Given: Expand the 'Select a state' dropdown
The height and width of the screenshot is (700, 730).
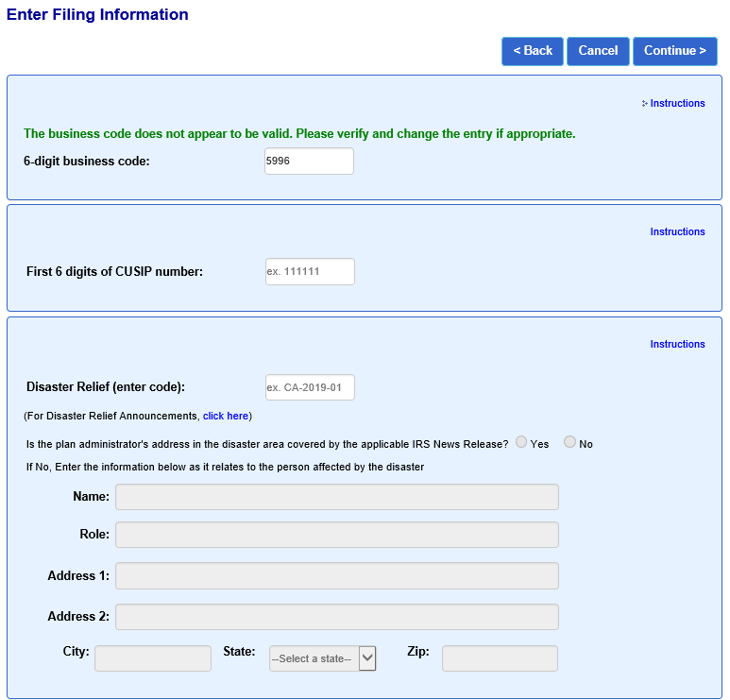Looking at the screenshot, I should tap(323, 658).
